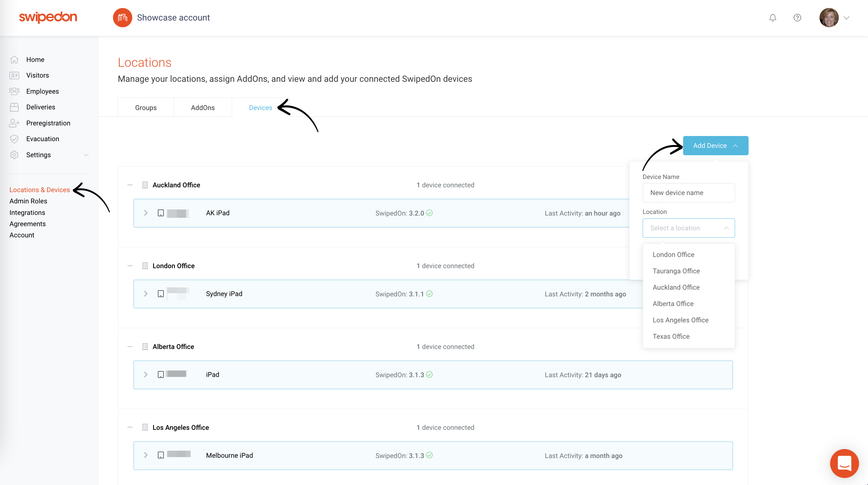Collapse the London Office group
The width and height of the screenshot is (868, 485).
click(130, 266)
